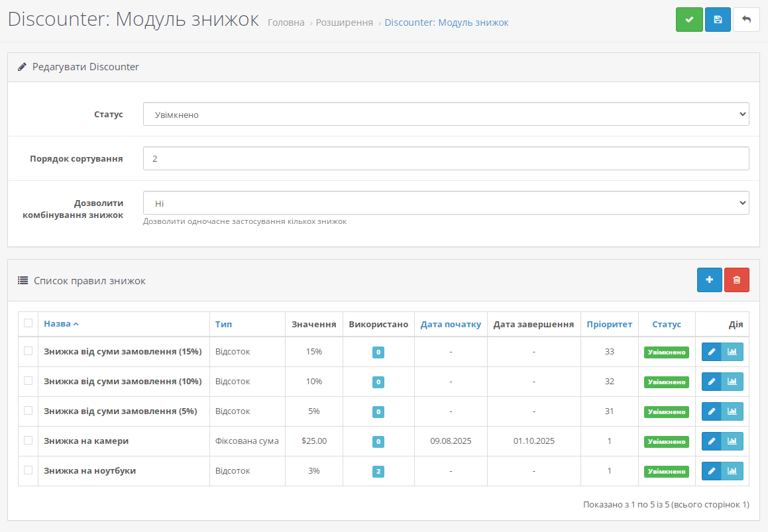Check the box for the 10% discount row
Viewport: 768px width, 532px height.
click(28, 381)
